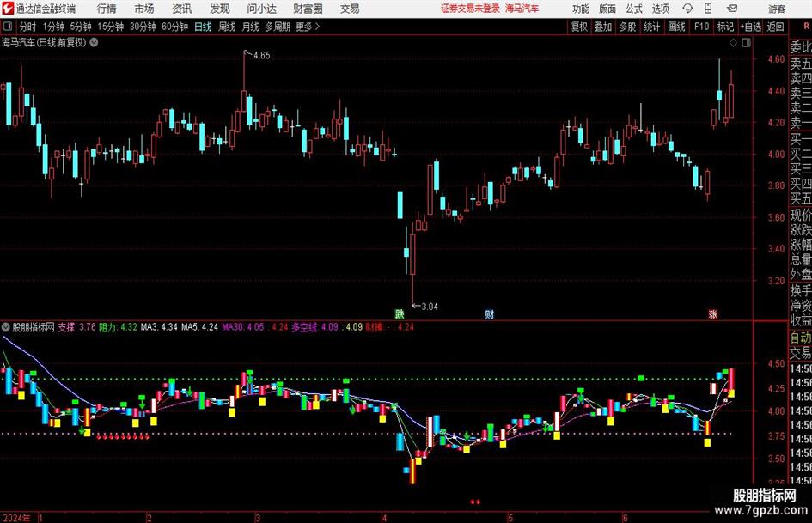Open the 多周期 multi-period view

278,27
